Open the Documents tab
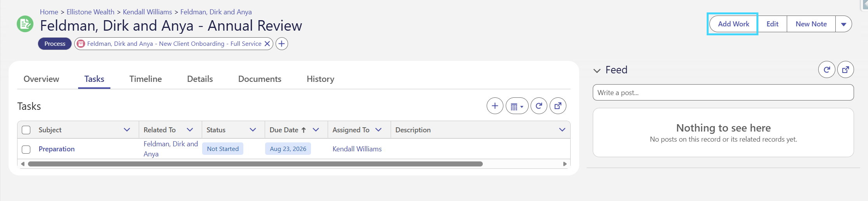868x201 pixels. tap(260, 79)
